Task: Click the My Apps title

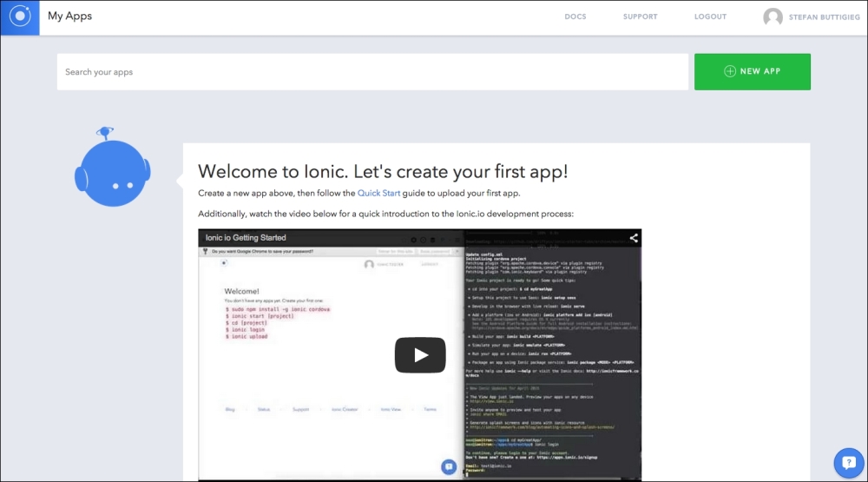Action: click(x=69, y=16)
